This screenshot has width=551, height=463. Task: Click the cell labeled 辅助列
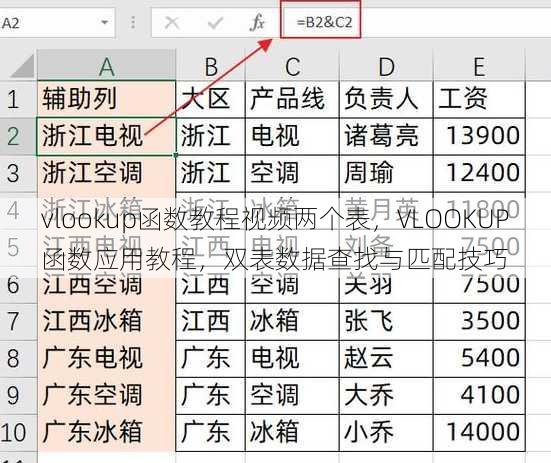tap(106, 99)
